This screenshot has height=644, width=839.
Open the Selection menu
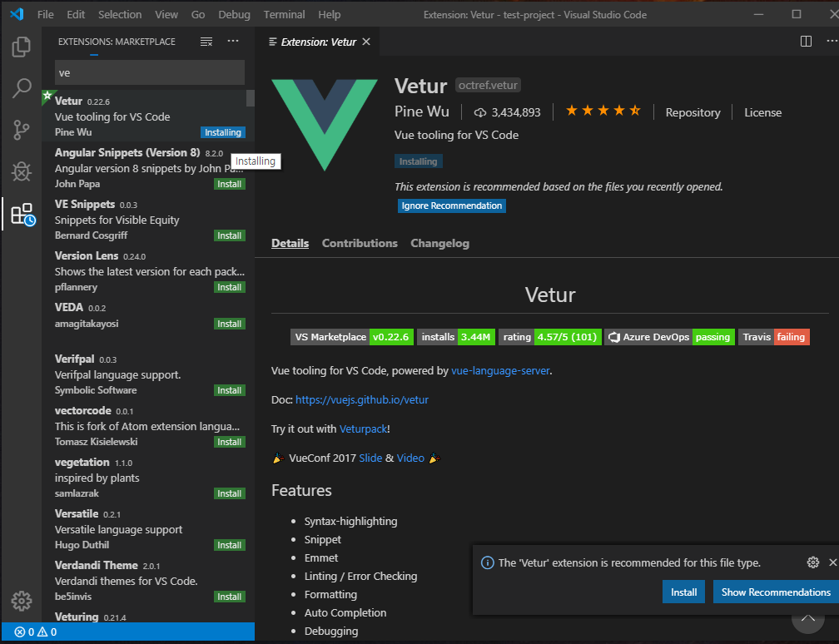pos(120,14)
